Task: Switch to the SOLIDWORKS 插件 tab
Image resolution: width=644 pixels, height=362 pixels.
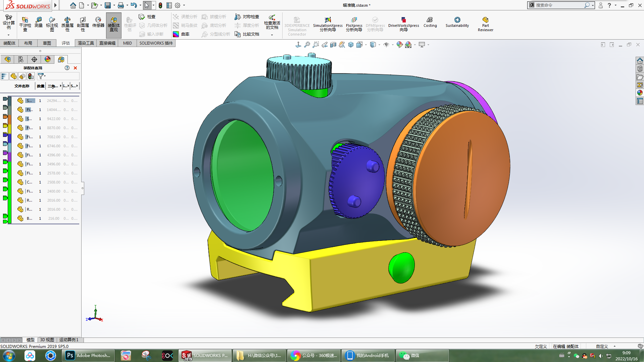Action: 156,43
